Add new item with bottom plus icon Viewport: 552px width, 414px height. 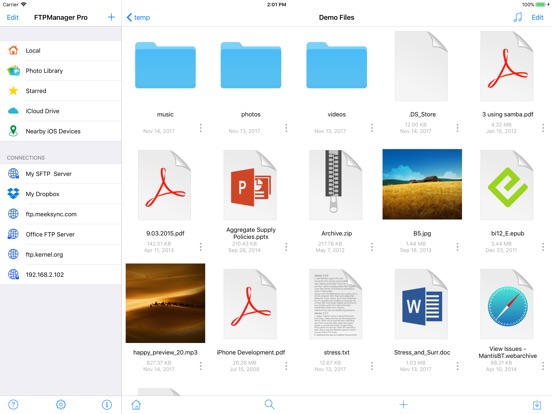pyautogui.click(x=403, y=404)
